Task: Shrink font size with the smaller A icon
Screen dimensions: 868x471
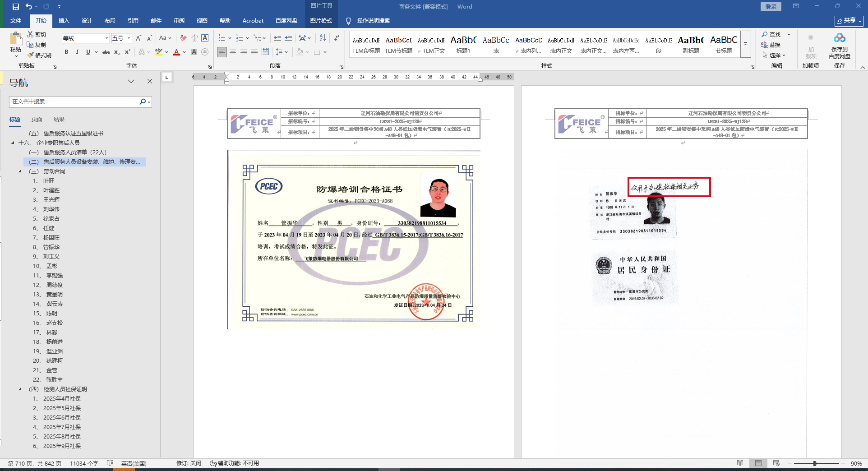Action: [149, 38]
